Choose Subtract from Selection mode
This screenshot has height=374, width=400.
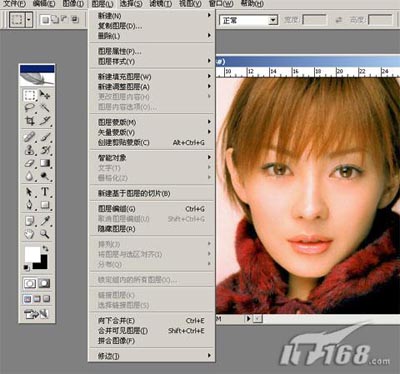[65, 20]
